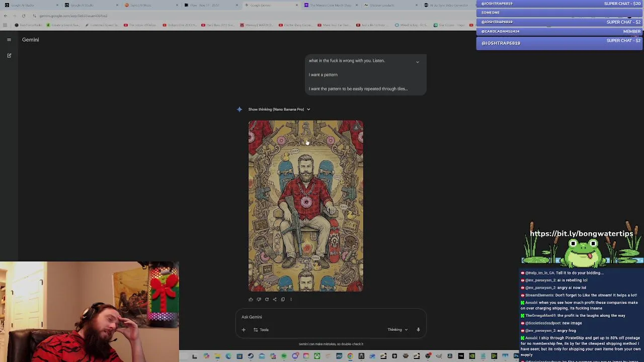Reload the Gemini page
The width and height of the screenshot is (644, 362).
click(x=23, y=16)
